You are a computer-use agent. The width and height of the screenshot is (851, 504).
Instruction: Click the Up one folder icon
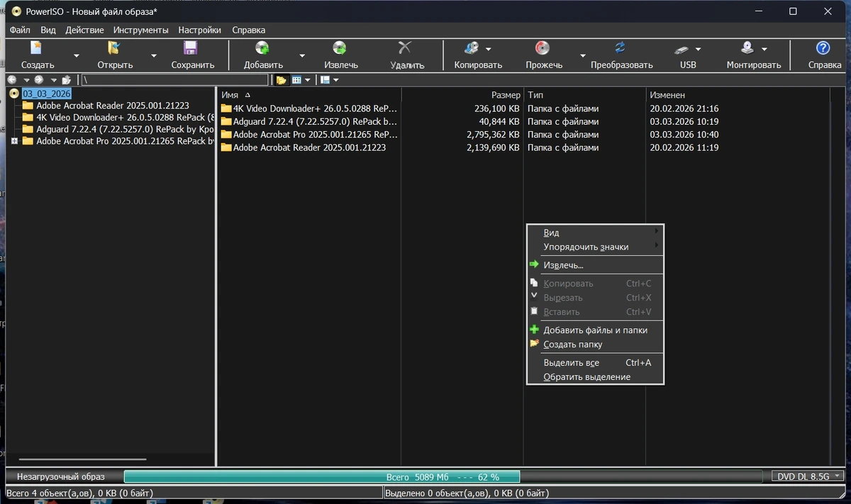(67, 80)
